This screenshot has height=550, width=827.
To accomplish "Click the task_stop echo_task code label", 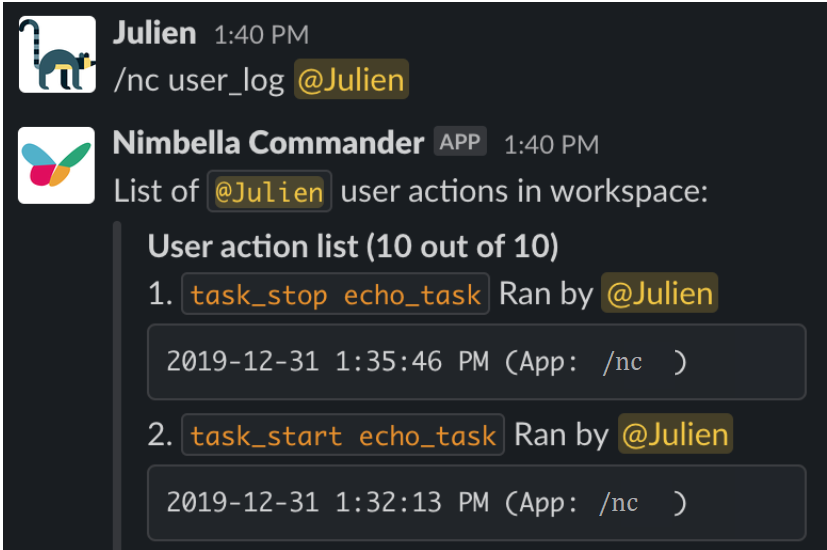I will (x=336, y=295).
